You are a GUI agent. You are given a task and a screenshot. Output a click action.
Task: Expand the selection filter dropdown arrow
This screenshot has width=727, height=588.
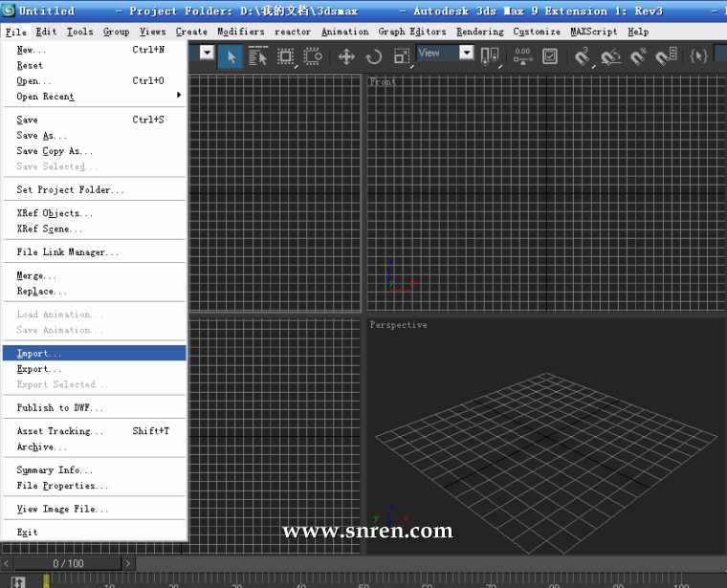point(207,53)
